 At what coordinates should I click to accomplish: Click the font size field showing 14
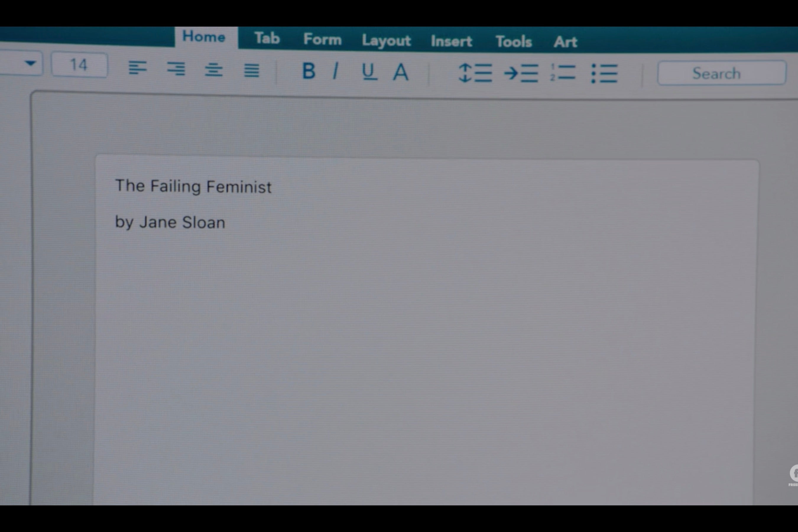click(x=80, y=65)
